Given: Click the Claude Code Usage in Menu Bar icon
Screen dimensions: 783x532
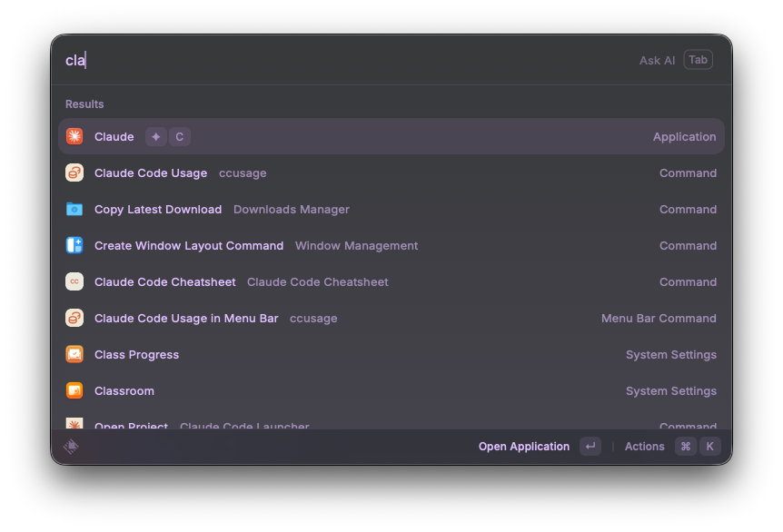Looking at the screenshot, I should [x=74, y=318].
